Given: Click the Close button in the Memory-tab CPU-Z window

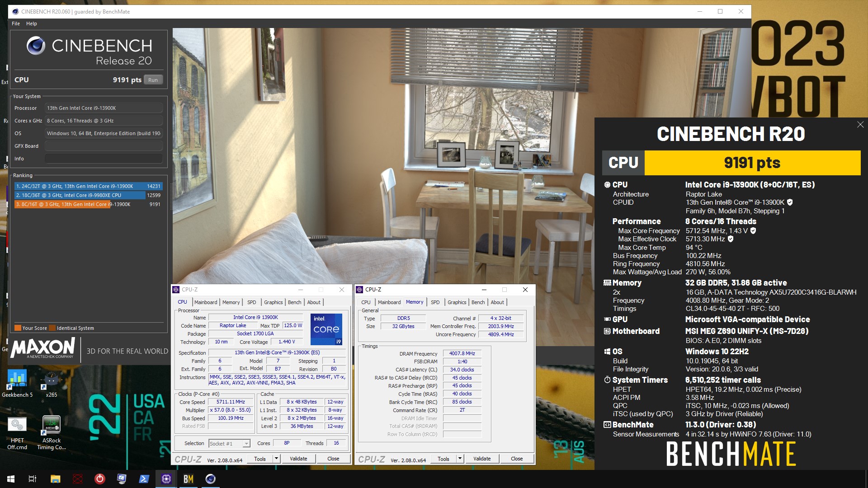Looking at the screenshot, I should click(x=517, y=459).
